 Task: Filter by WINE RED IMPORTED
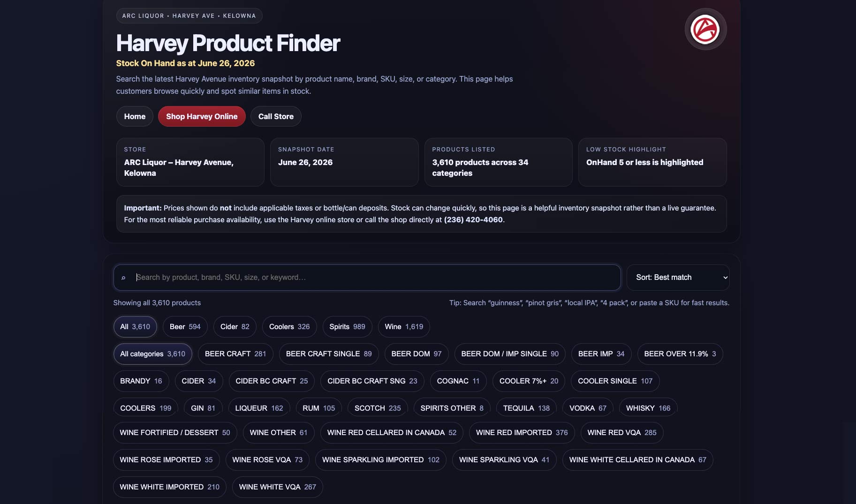(x=522, y=433)
